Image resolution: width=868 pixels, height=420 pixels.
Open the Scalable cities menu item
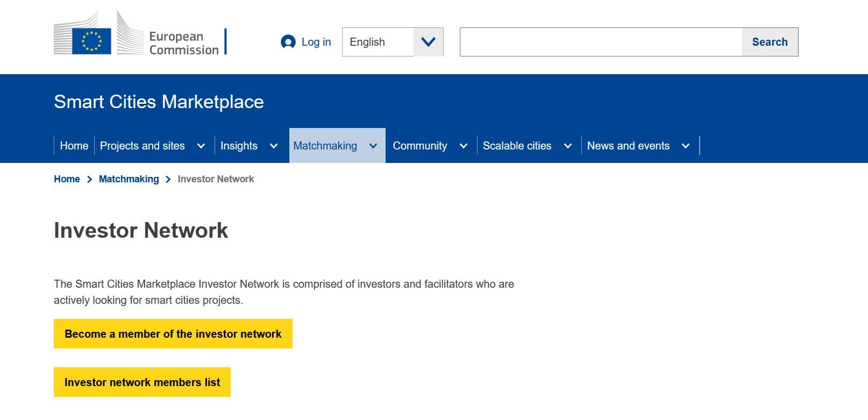point(517,146)
